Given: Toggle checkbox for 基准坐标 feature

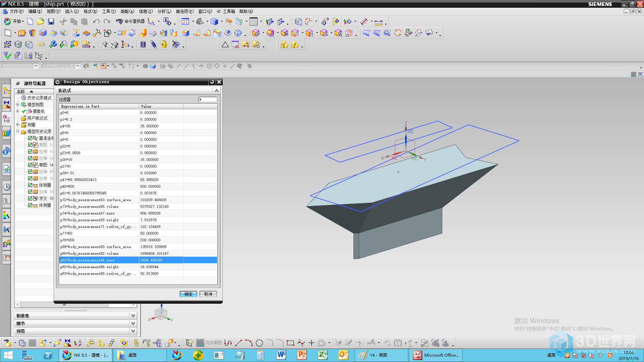Looking at the screenshot, I should pos(30,138).
